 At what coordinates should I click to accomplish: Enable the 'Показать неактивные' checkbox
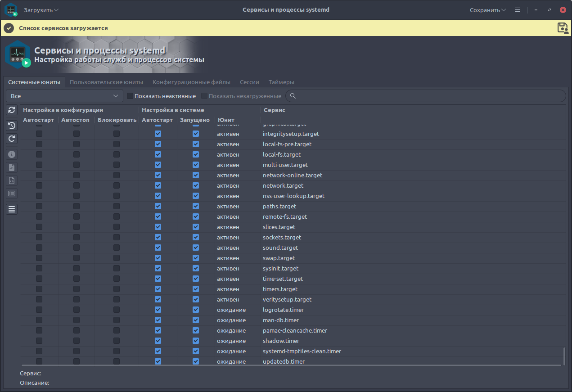click(130, 96)
